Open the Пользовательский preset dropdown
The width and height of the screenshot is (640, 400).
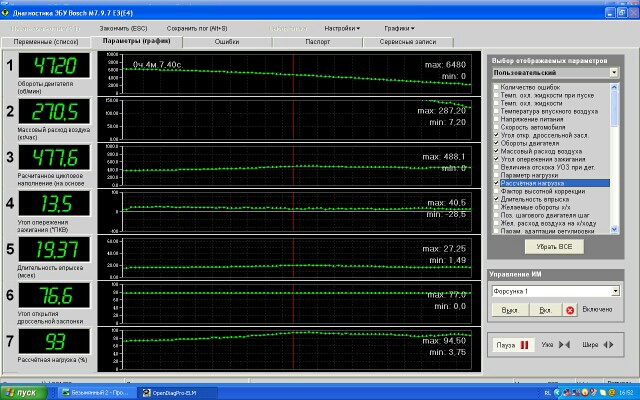click(x=614, y=73)
